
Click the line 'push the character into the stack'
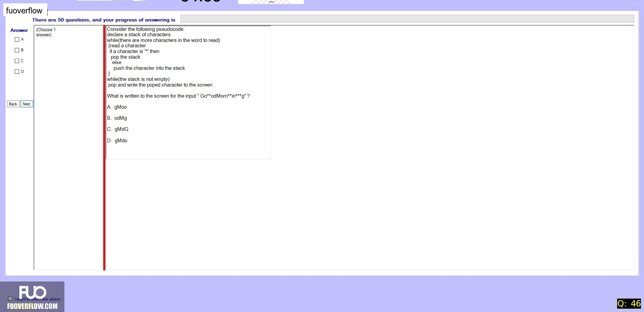pos(149,68)
